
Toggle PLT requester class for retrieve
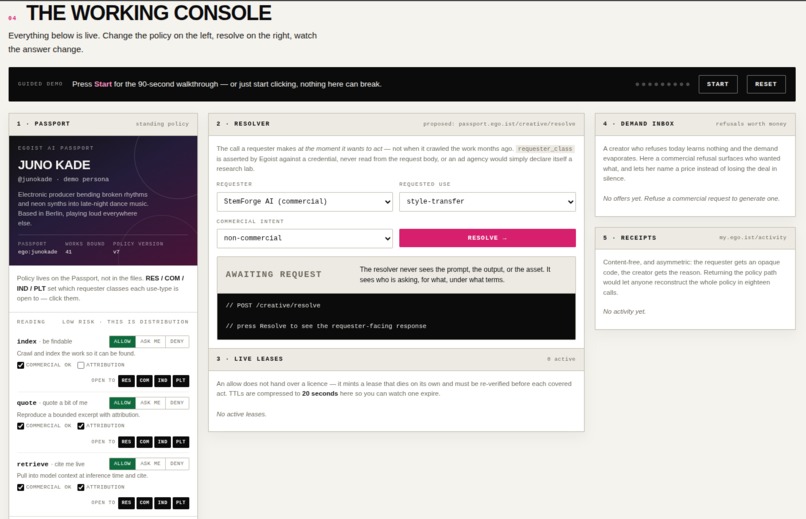180,503
